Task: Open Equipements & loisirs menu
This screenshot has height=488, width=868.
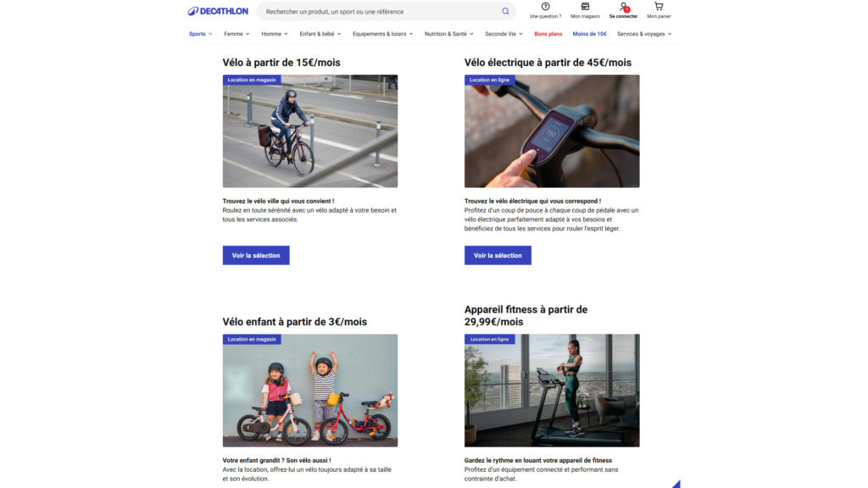Action: [382, 34]
